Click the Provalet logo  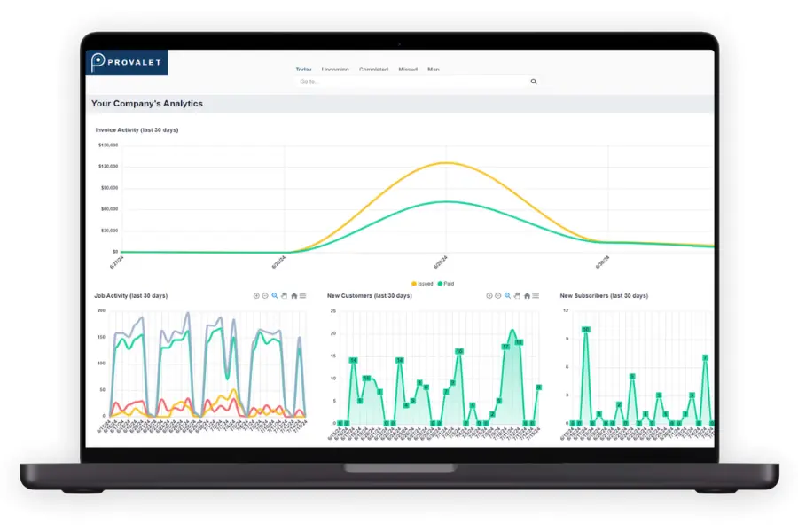coord(127,62)
